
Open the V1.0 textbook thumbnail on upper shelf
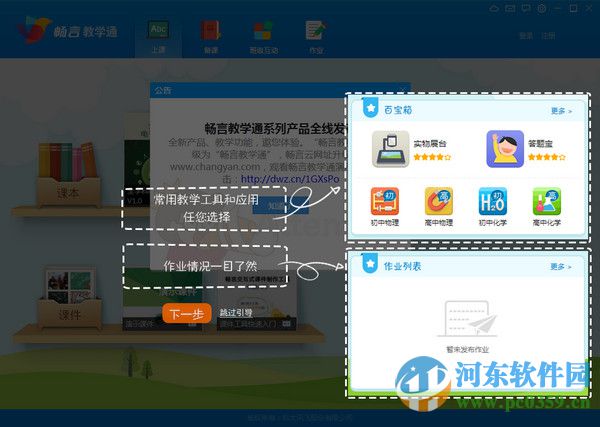137,161
